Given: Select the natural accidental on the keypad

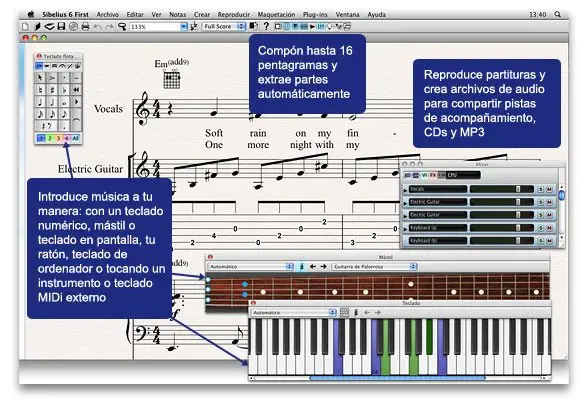Looking at the screenshot, I should pos(40,90).
